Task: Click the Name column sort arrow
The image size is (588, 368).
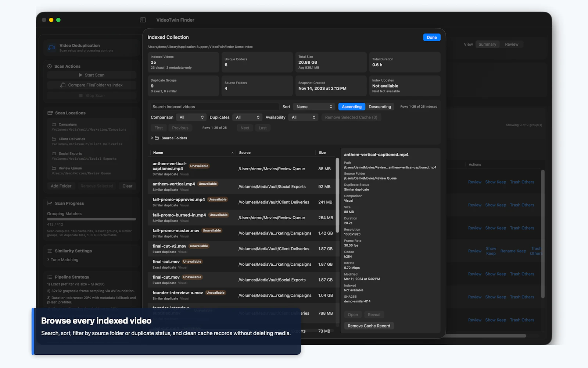Action: 232,153
